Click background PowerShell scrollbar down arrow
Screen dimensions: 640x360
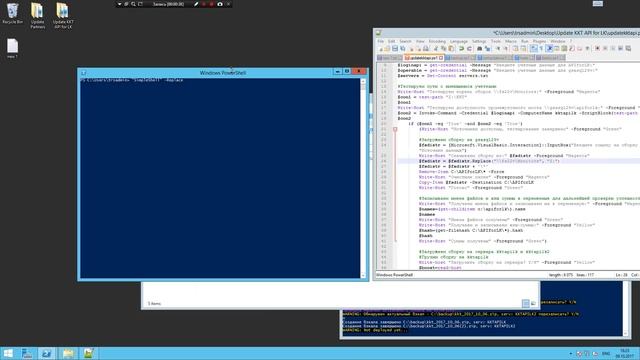click(625, 333)
